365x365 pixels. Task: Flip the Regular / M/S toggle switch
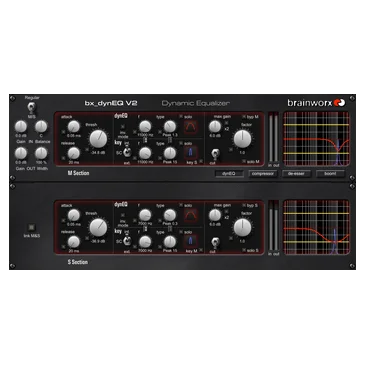[x=32, y=107]
